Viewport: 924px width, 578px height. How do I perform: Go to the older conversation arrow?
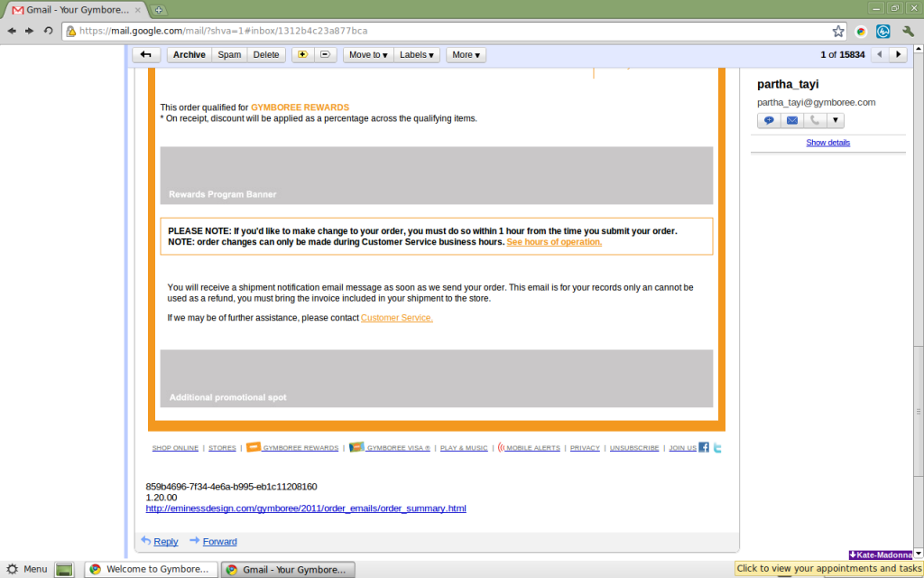pos(898,55)
